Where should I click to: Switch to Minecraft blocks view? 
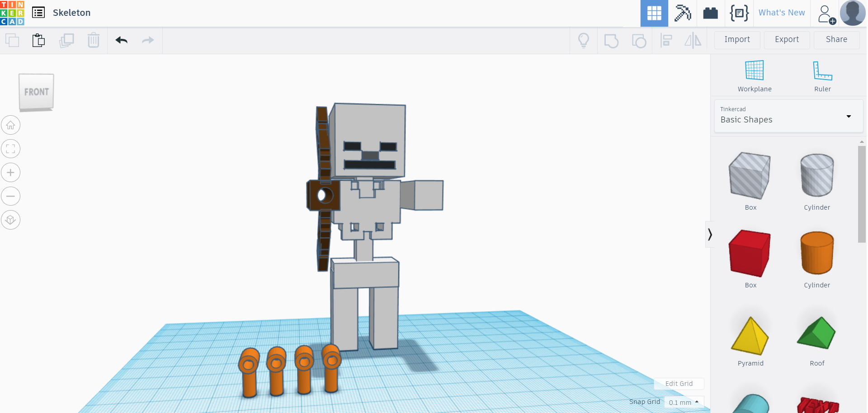point(682,13)
